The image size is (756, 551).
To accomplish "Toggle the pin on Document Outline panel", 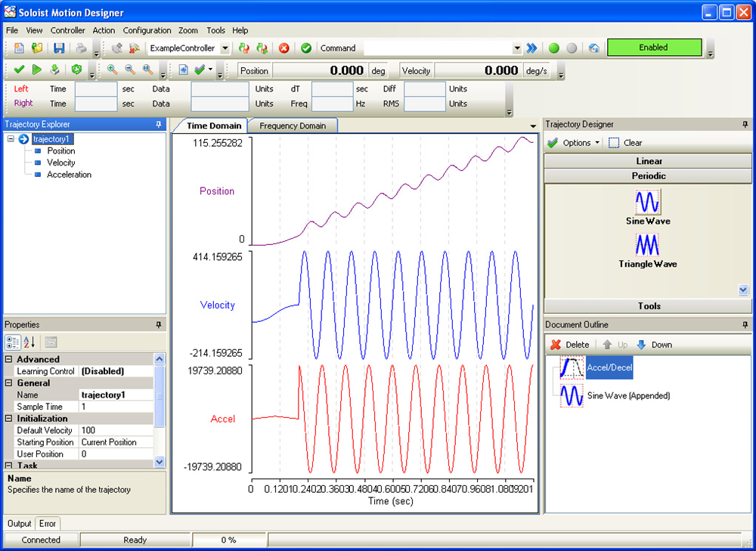I will pyautogui.click(x=745, y=325).
